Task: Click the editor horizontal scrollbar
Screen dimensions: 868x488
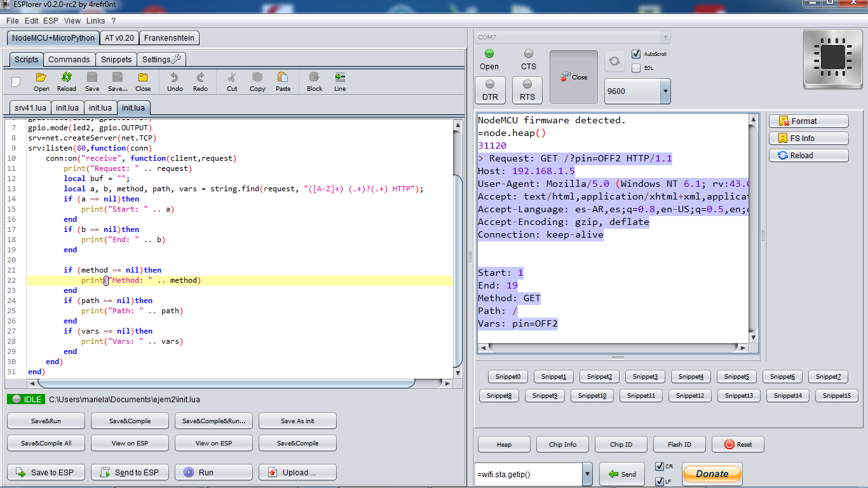Action: tap(226, 383)
